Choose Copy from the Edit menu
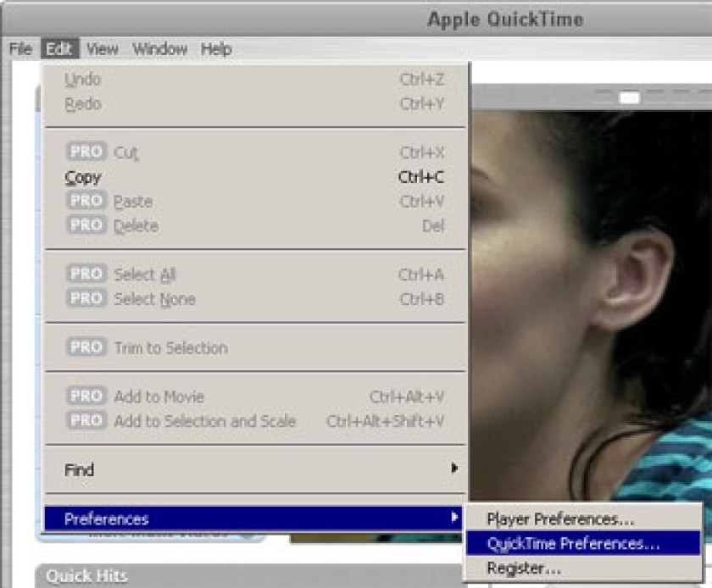The width and height of the screenshot is (712, 588). 256,177
